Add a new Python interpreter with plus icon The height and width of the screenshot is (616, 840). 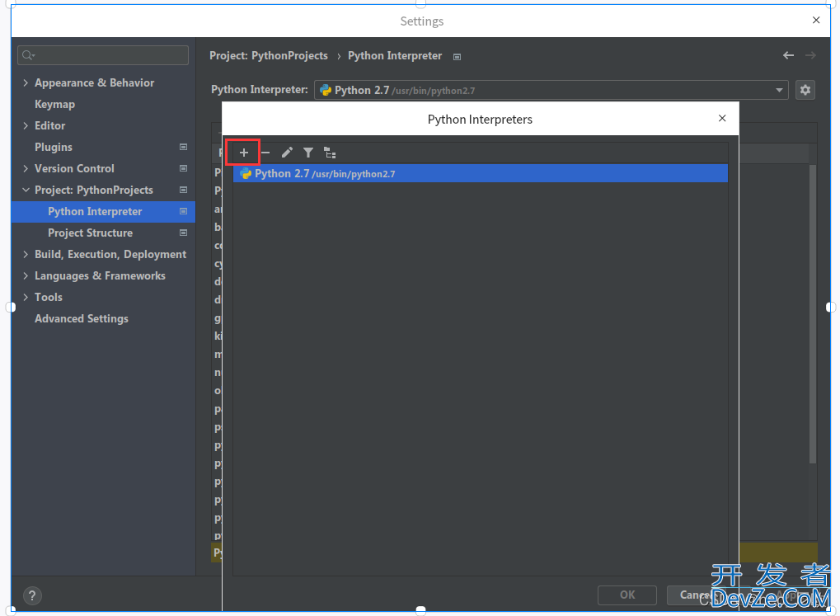tap(244, 153)
